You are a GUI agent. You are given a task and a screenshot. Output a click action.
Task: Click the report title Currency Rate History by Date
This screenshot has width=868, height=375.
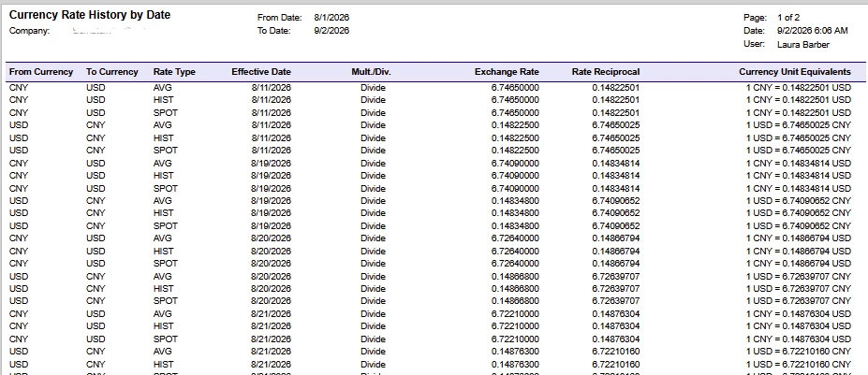tap(90, 16)
